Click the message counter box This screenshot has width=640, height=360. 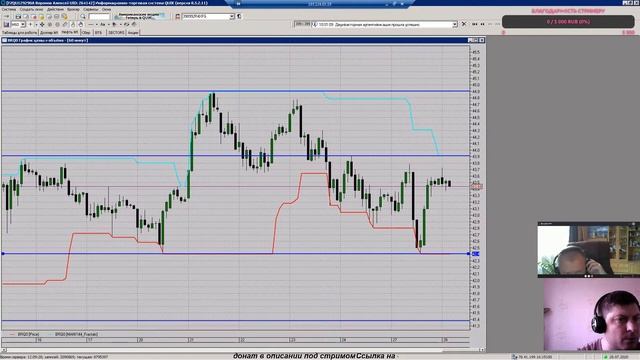[302, 24]
